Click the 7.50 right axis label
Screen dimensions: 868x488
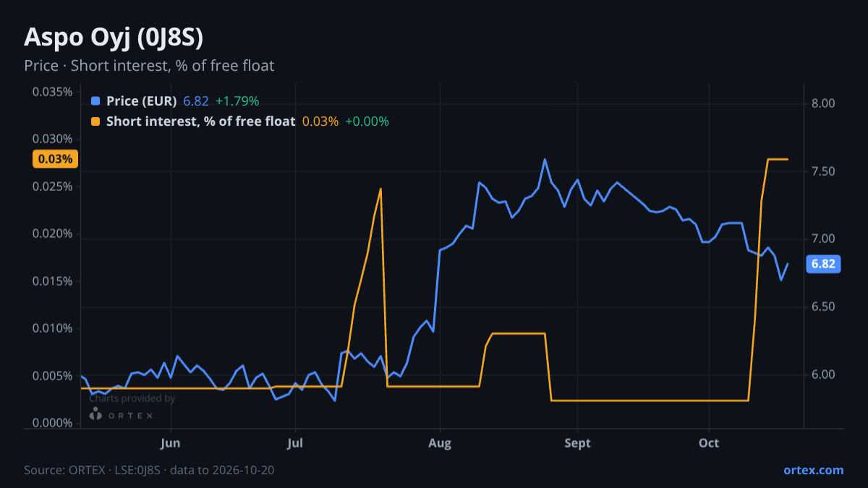823,171
